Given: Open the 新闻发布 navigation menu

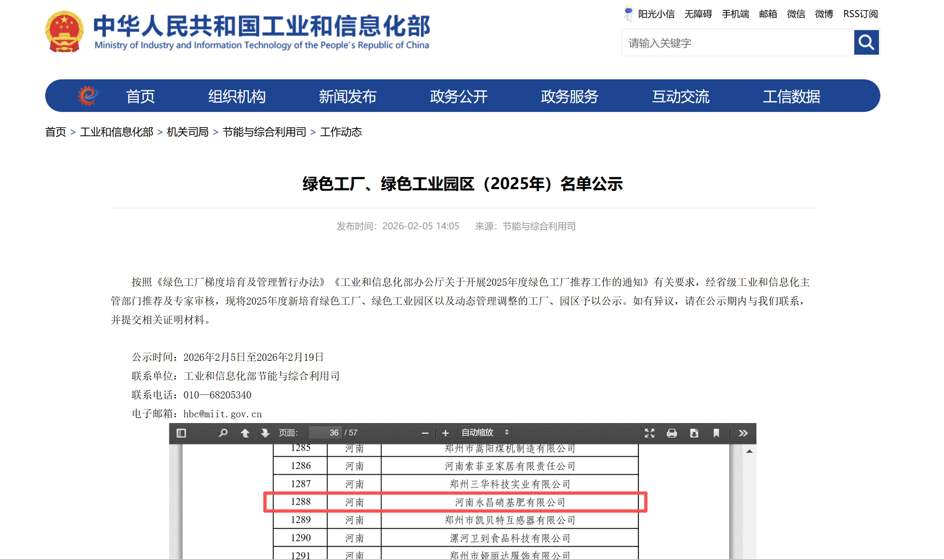Looking at the screenshot, I should click(x=348, y=97).
